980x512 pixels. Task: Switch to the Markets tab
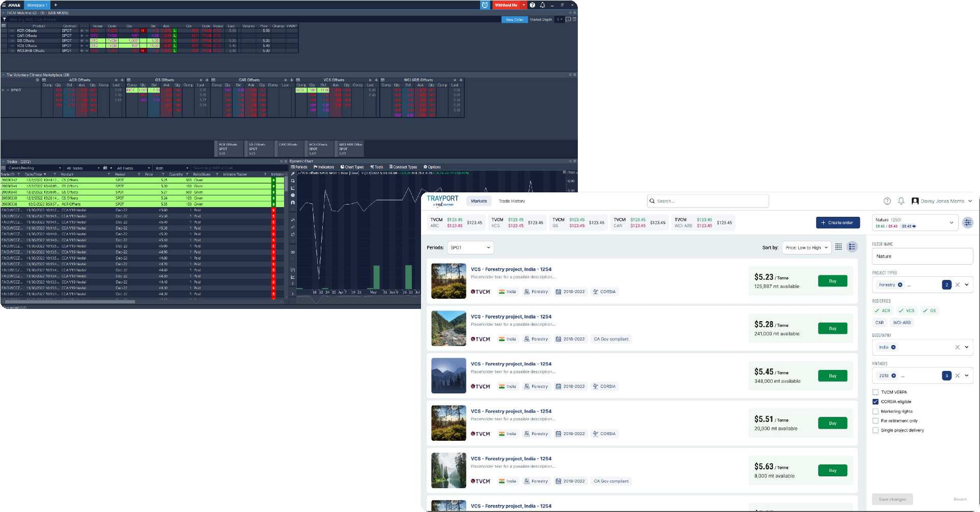tap(479, 201)
